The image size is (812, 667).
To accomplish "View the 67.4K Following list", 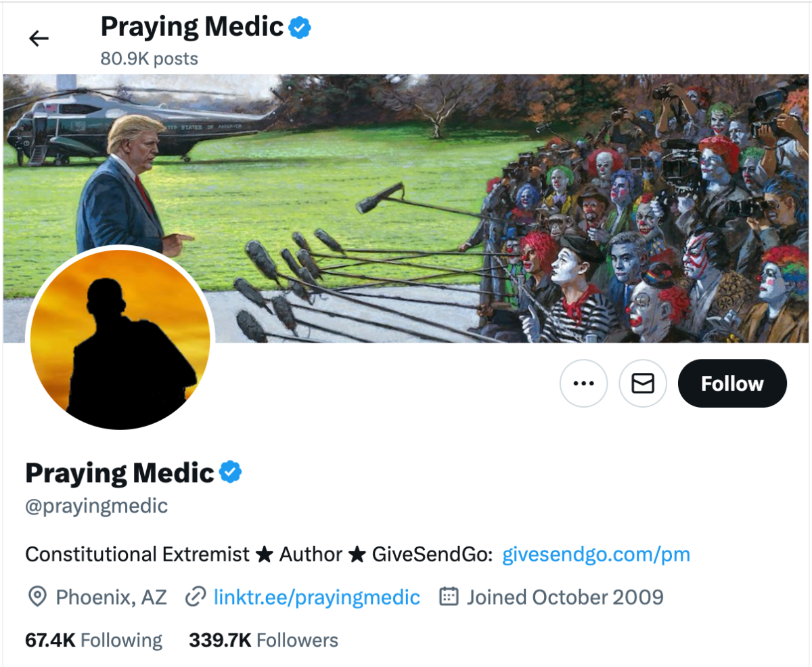I will click(x=93, y=640).
